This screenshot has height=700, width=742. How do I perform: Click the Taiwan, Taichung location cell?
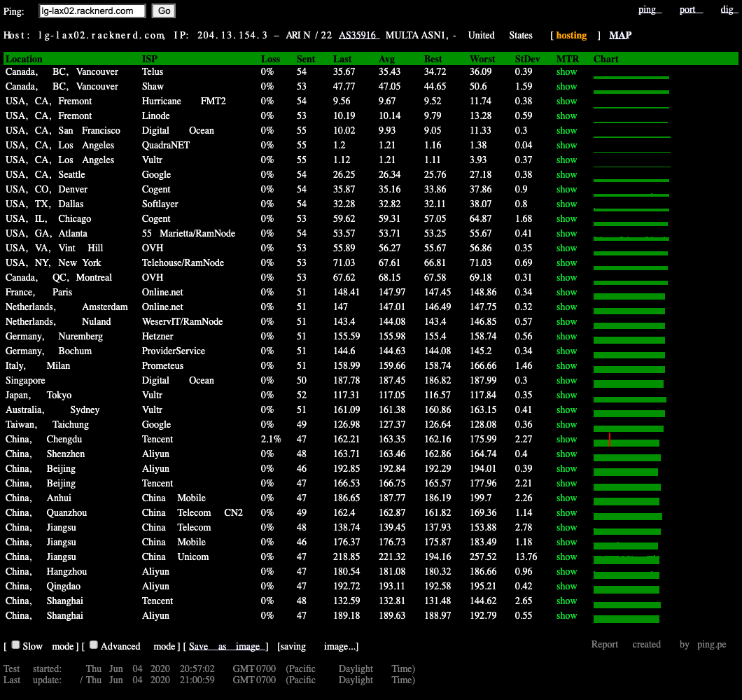coord(47,424)
